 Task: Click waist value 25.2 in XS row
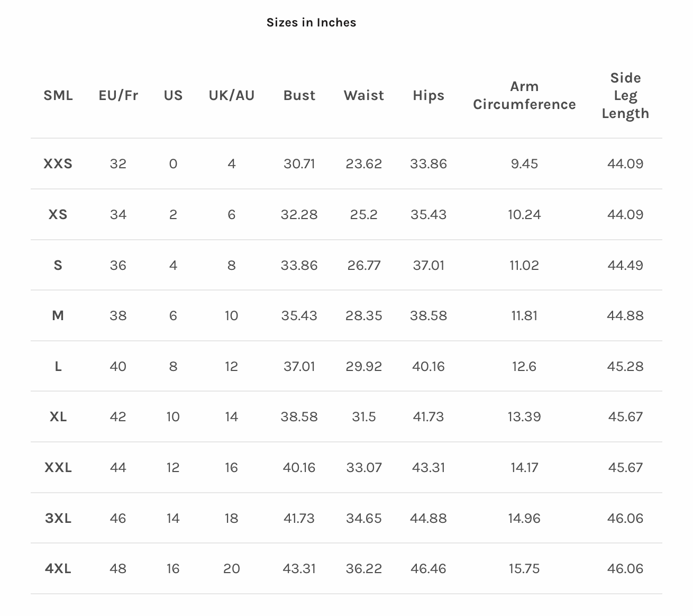tap(364, 214)
